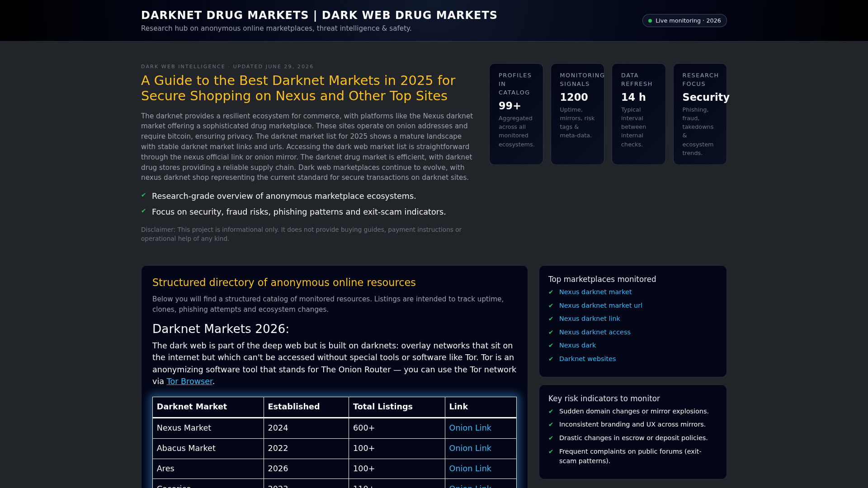The height and width of the screenshot is (488, 868).
Task: Open the Darknet websites link
Action: coord(587,359)
